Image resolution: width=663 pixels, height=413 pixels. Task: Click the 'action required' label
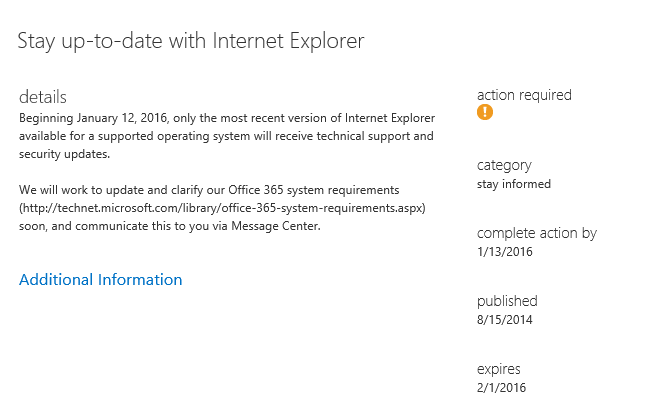[x=524, y=95]
